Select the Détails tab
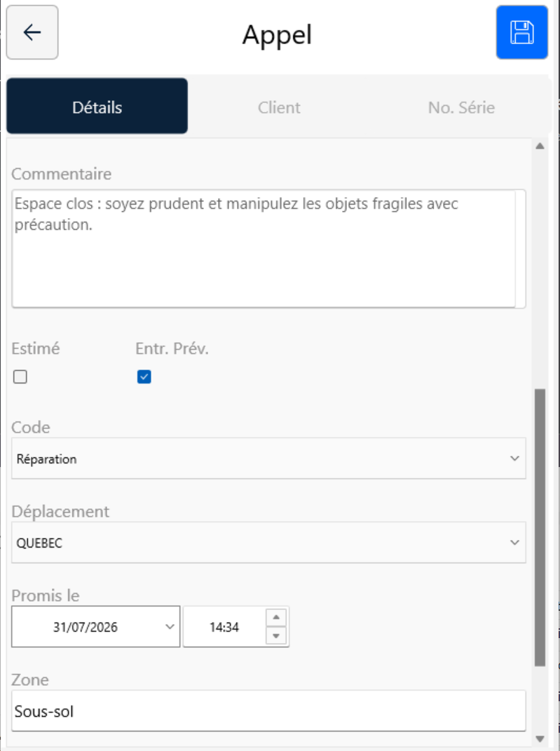Image resolution: width=560 pixels, height=751 pixels. pyautogui.click(x=97, y=106)
